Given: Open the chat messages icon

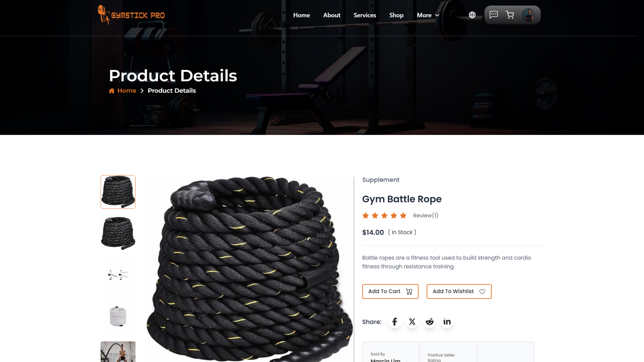Looking at the screenshot, I should click(493, 15).
